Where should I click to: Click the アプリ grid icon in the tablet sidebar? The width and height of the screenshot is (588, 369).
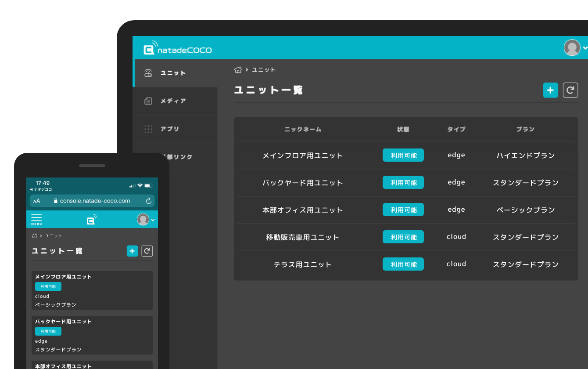click(148, 129)
